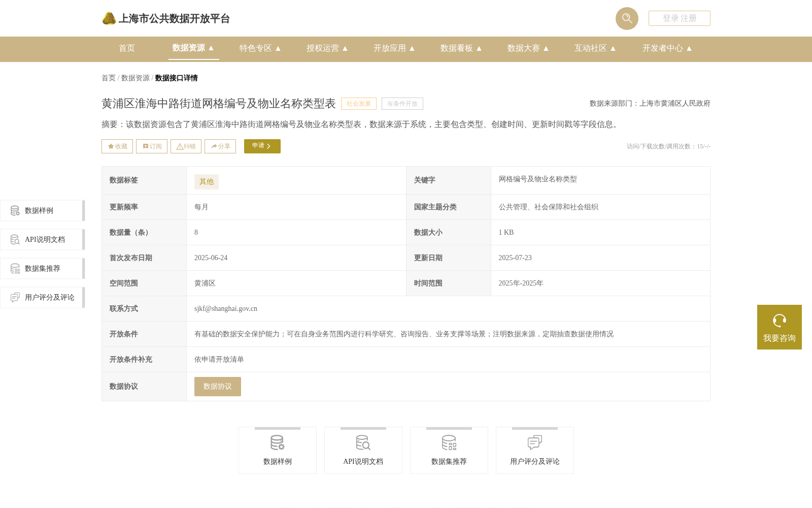The width and height of the screenshot is (812, 508).
Task: Click 每月 update frequency value
Action: [201, 207]
